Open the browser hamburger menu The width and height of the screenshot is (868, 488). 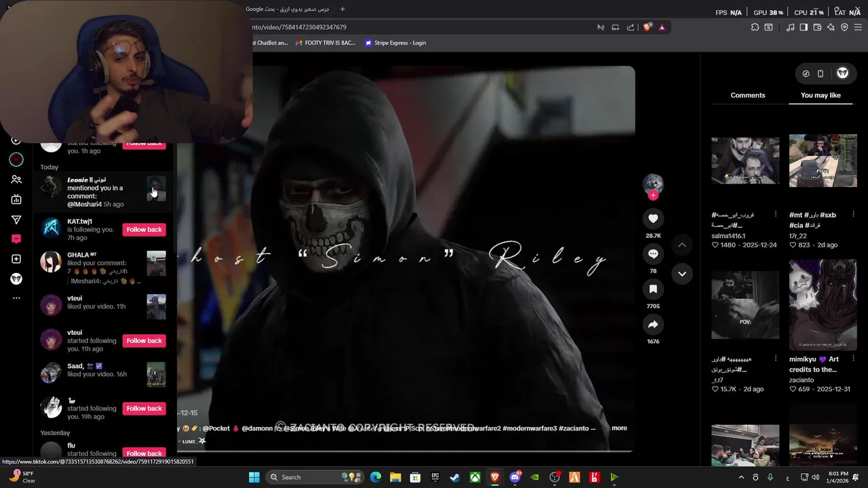click(859, 27)
